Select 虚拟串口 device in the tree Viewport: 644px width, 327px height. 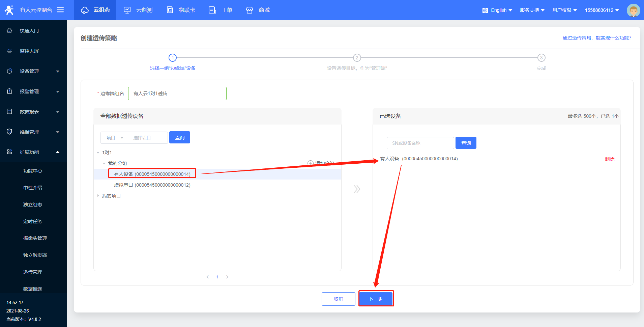pos(152,185)
